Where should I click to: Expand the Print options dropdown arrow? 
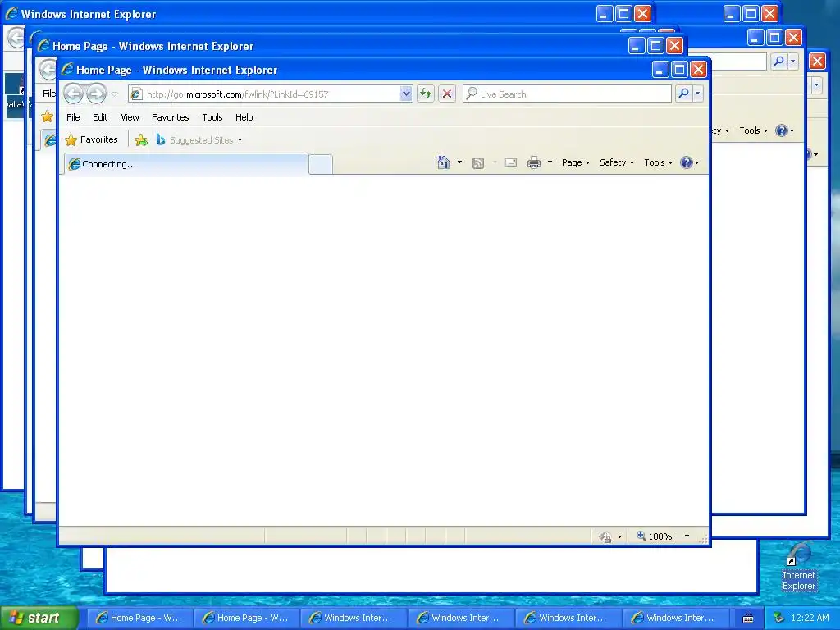coord(550,162)
